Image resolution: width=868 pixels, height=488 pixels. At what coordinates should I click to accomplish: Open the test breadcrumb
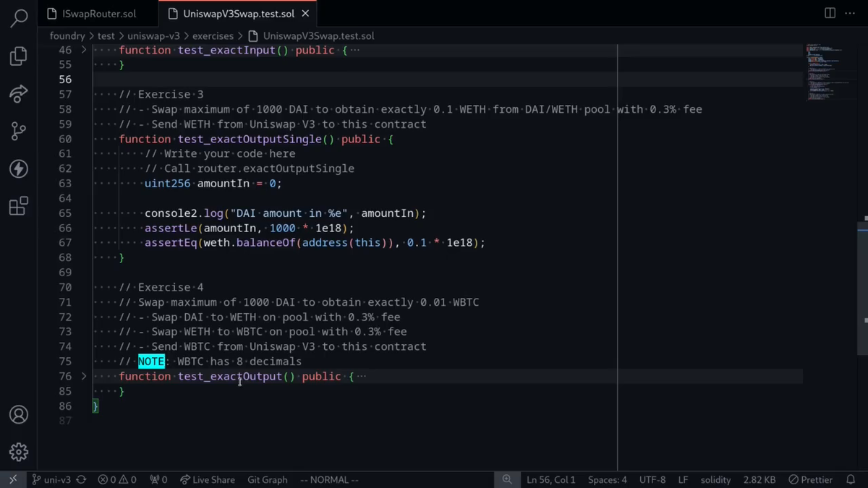(106, 35)
